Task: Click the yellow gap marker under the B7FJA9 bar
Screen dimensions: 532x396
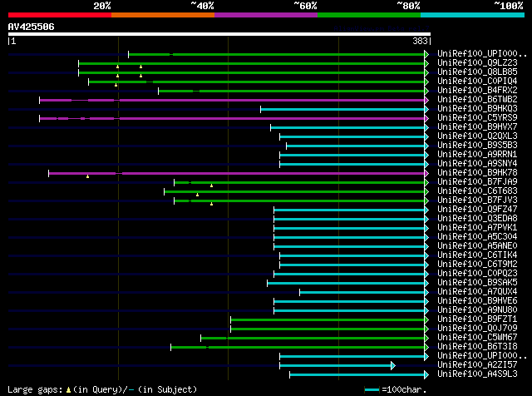Action: (x=211, y=186)
